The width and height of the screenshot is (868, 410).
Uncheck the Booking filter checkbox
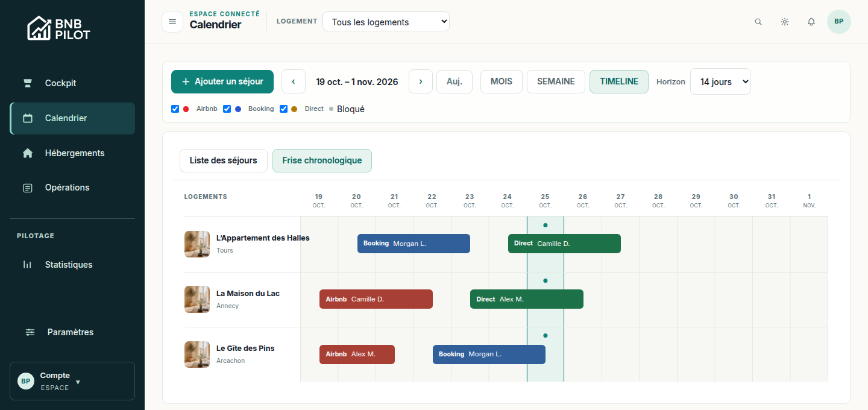click(227, 109)
